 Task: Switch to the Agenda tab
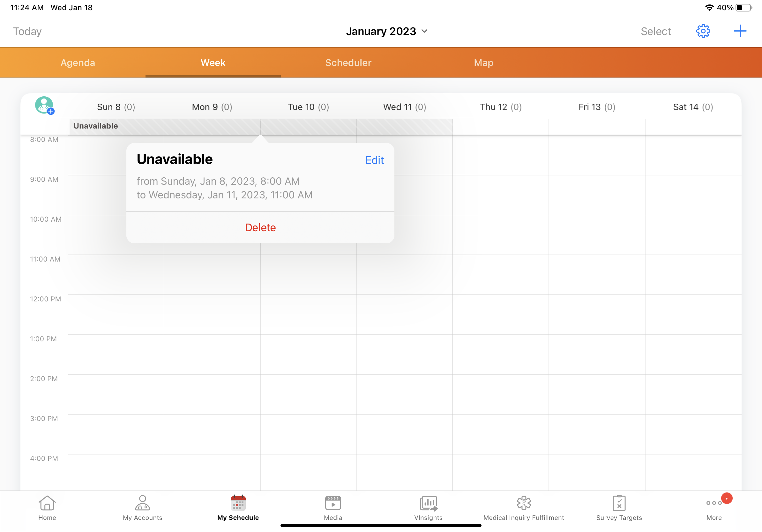(78, 63)
